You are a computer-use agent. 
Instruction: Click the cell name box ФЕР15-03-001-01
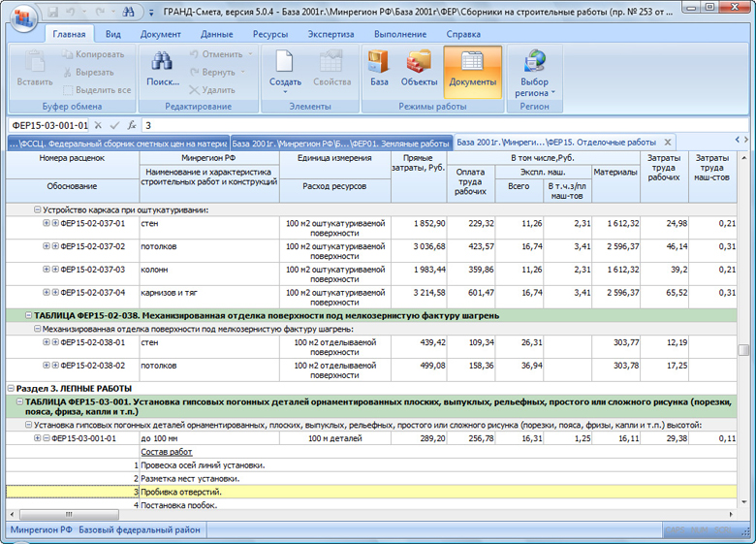(x=48, y=125)
